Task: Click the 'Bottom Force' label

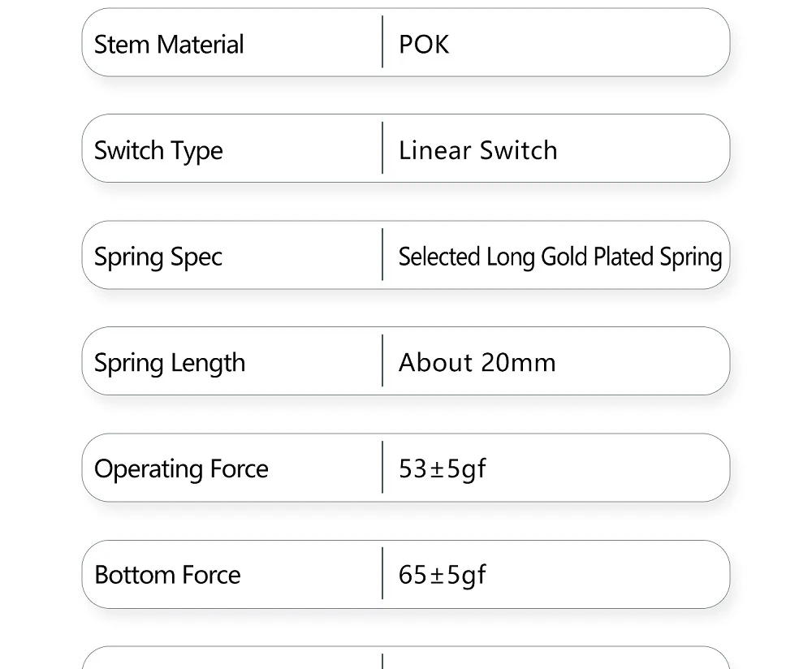Action: pos(167,575)
